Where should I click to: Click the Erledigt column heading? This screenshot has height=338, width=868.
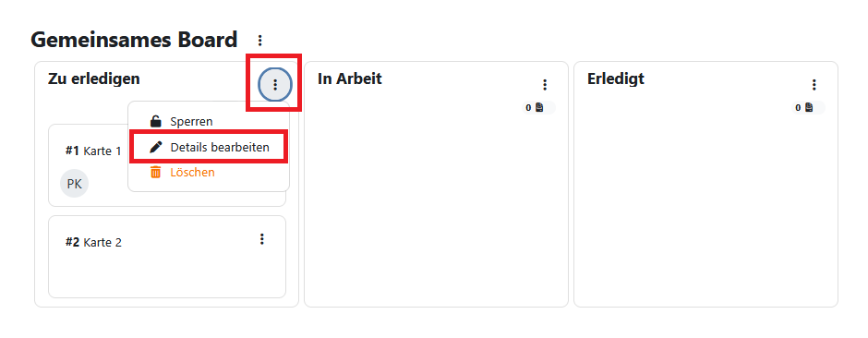616,79
